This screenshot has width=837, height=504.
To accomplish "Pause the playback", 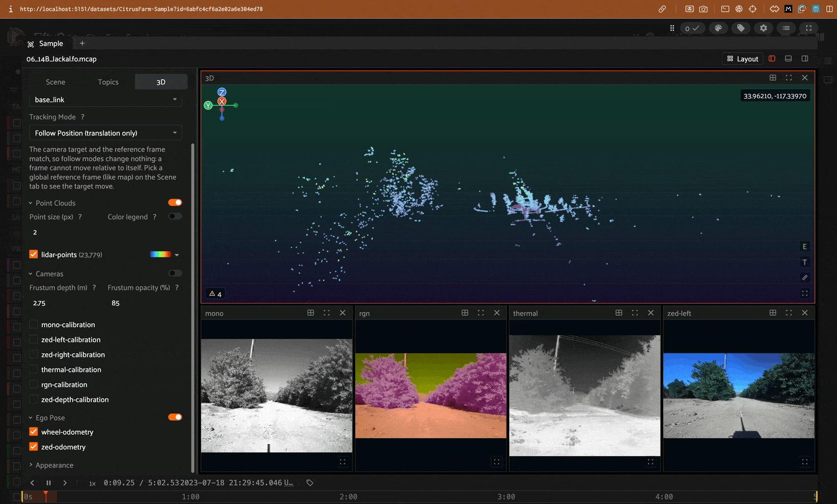I will point(49,483).
